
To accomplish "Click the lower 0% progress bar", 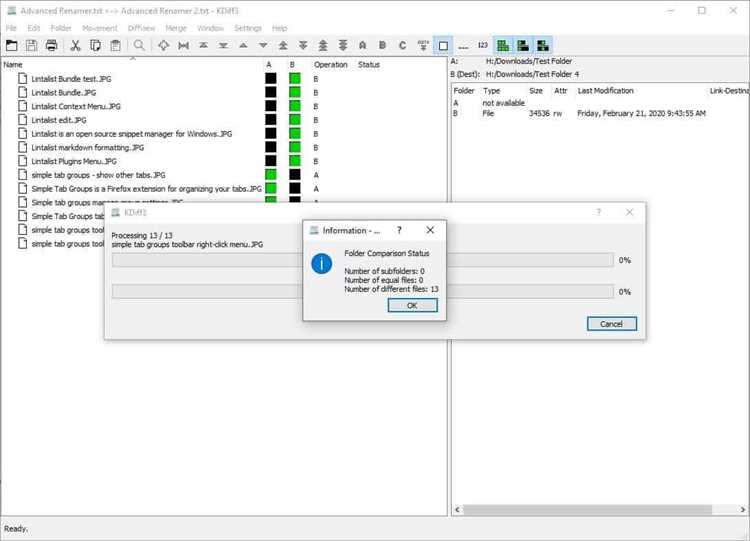I will coord(363,292).
